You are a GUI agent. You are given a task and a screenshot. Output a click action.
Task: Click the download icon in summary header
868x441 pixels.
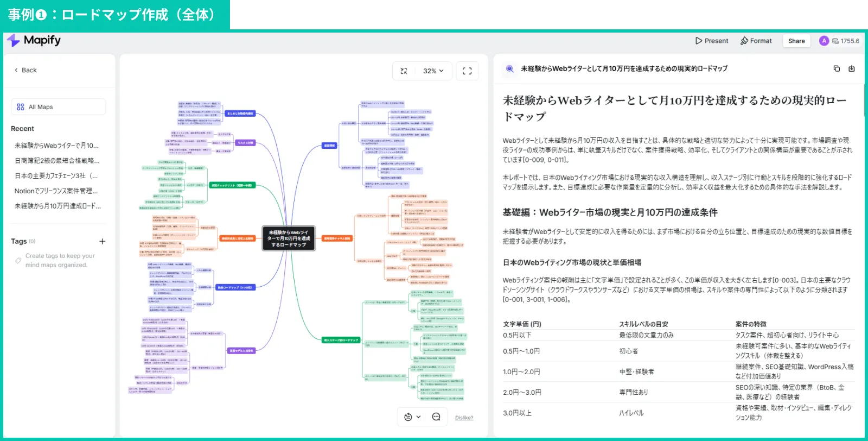click(852, 68)
